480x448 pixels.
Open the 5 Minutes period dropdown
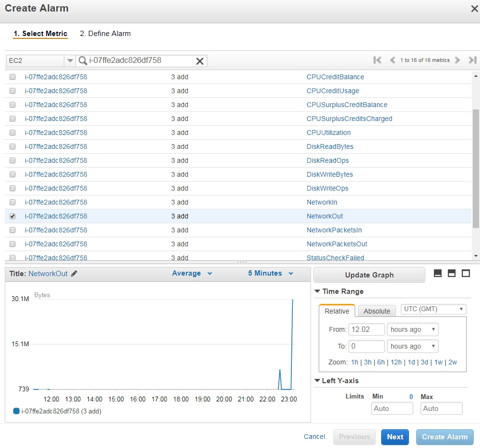pyautogui.click(x=271, y=273)
